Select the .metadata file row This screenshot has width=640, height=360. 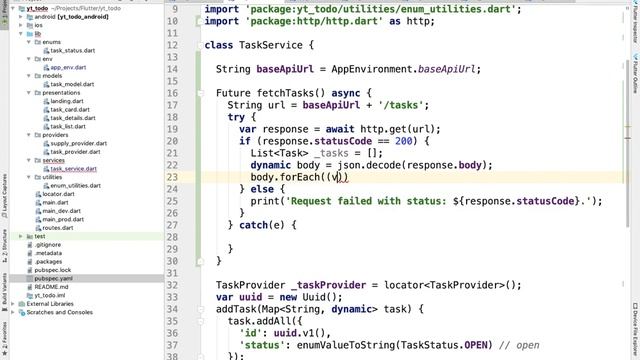pyautogui.click(x=87, y=253)
